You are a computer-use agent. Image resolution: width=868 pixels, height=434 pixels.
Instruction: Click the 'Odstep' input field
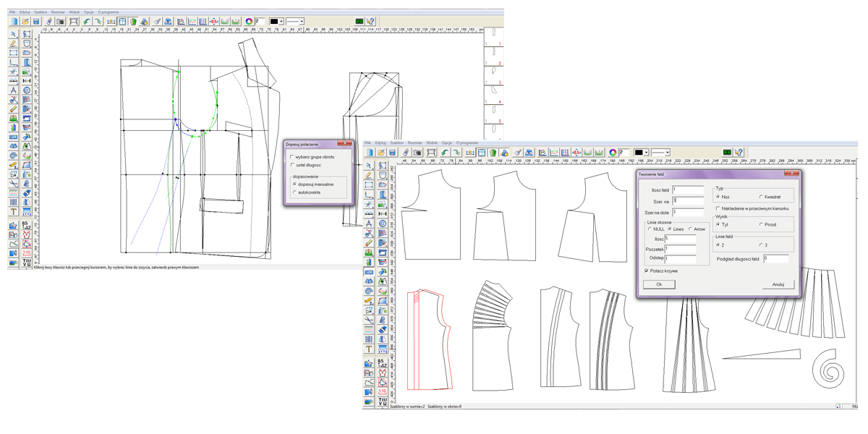[x=681, y=258]
